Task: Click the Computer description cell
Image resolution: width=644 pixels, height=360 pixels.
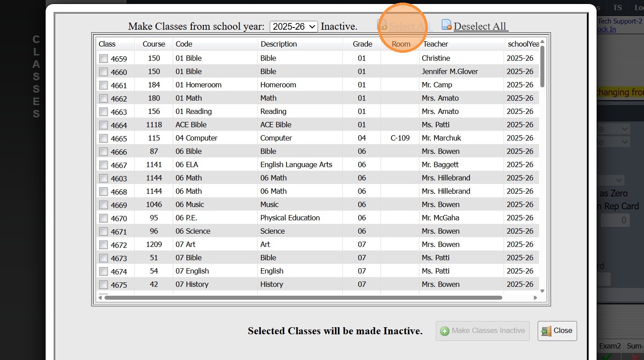Action: (x=276, y=138)
